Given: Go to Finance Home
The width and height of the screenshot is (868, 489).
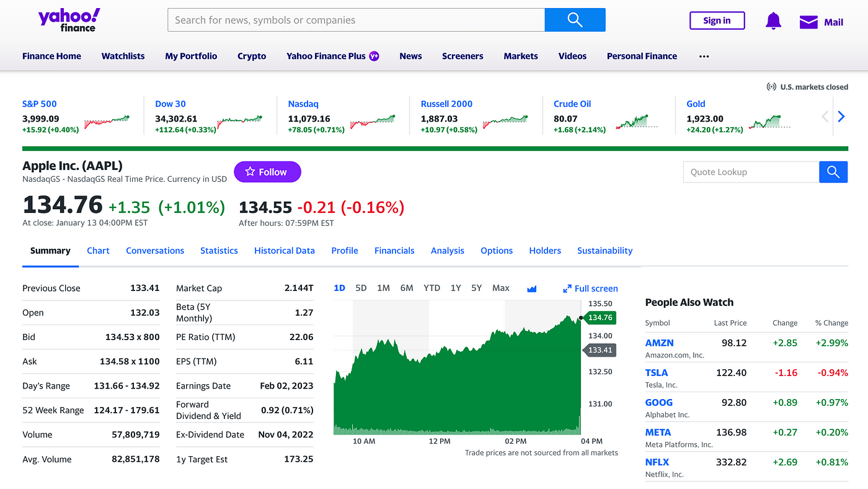Looking at the screenshot, I should click(51, 56).
